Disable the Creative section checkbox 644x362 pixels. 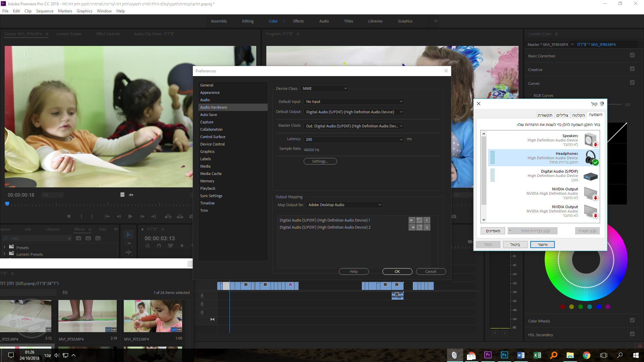click(x=632, y=69)
